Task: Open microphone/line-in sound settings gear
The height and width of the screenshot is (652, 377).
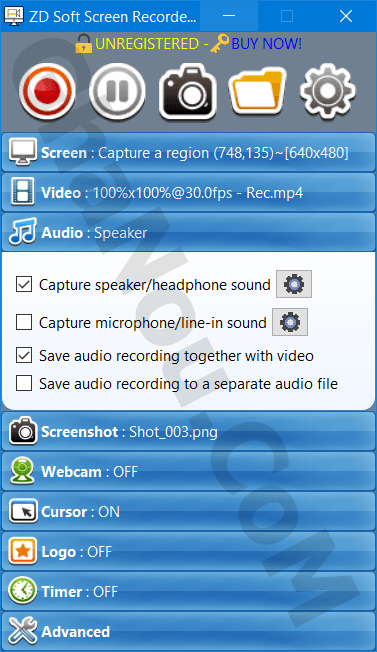Action: tap(290, 322)
